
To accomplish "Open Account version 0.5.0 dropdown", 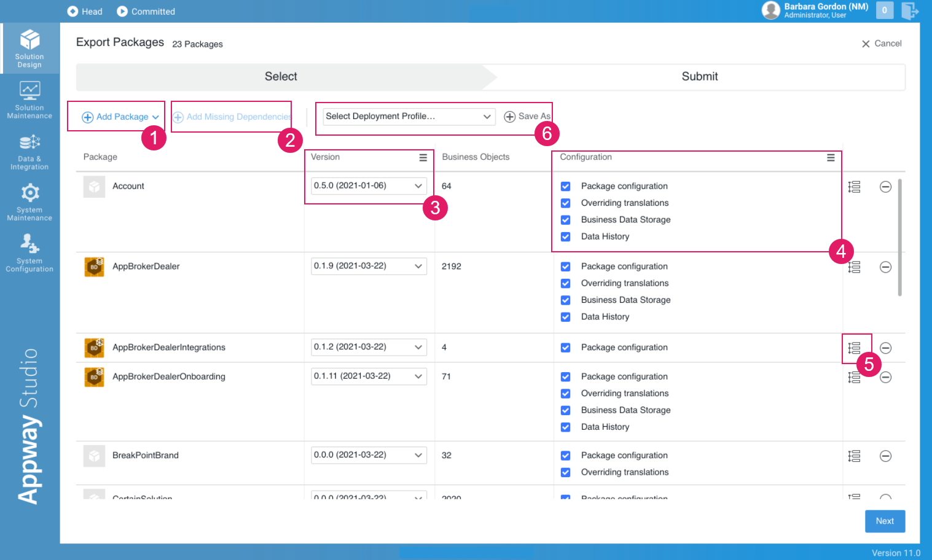I will click(369, 186).
